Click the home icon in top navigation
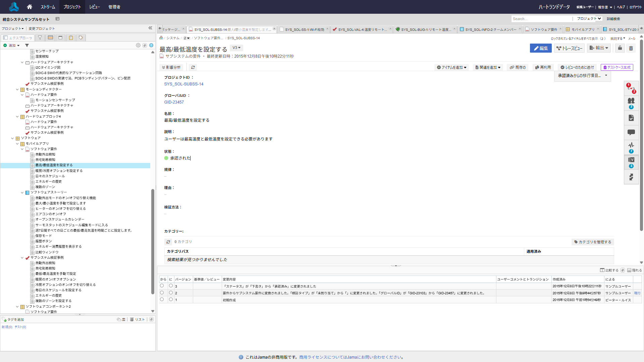The width and height of the screenshot is (644, 362). pyautogui.click(x=30, y=7)
